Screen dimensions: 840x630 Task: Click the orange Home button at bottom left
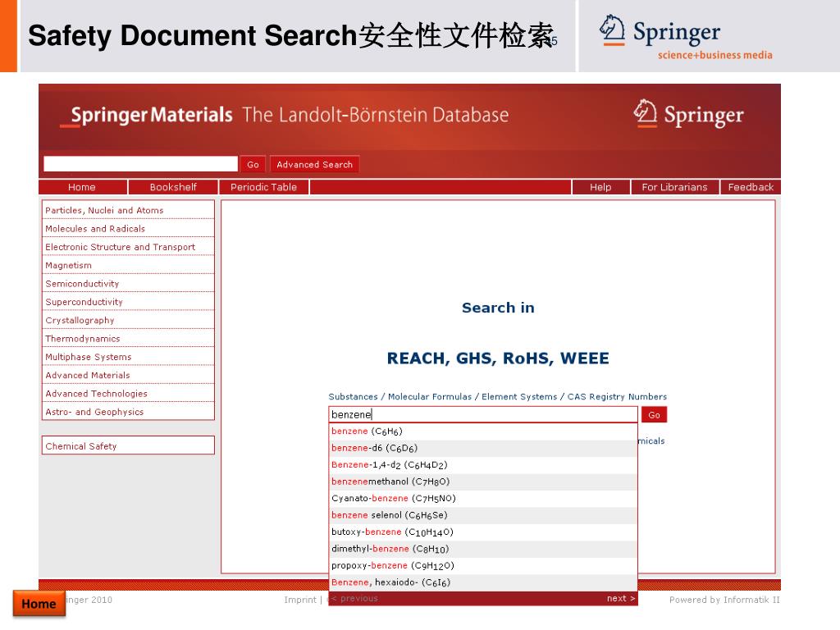tap(39, 604)
